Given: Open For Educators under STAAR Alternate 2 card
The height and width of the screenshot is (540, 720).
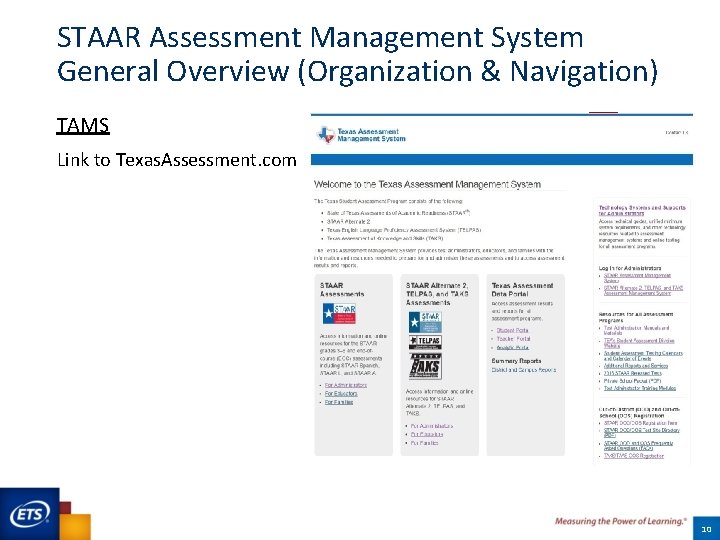Looking at the screenshot, I should 427,434.
